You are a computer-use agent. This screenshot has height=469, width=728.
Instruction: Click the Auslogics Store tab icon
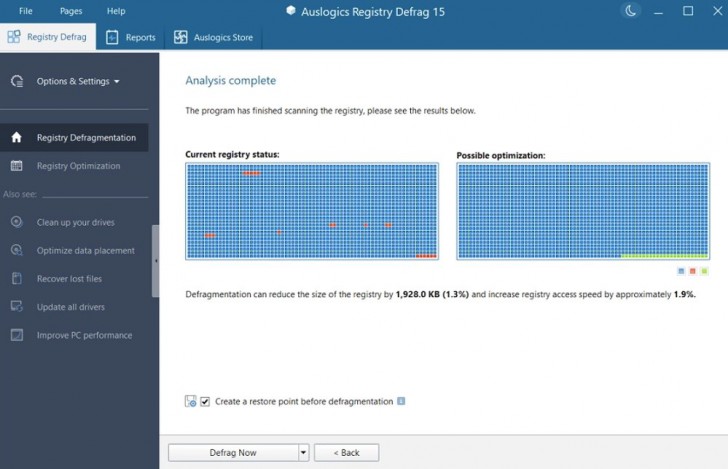[180, 37]
